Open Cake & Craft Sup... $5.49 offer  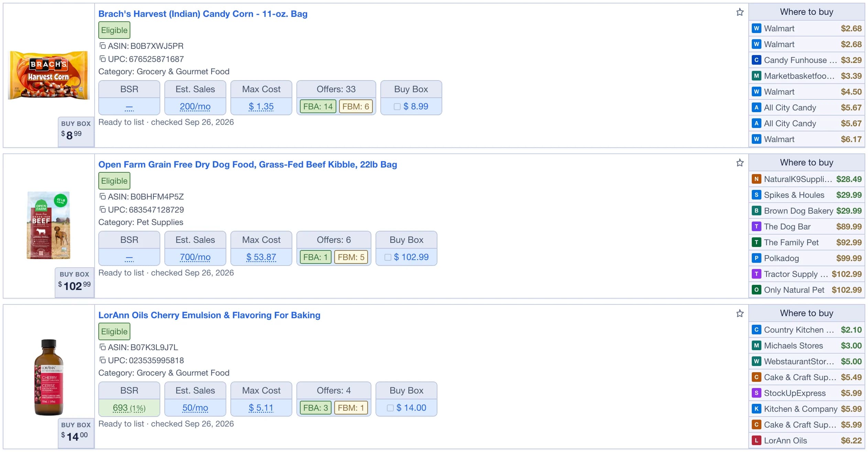point(806,377)
